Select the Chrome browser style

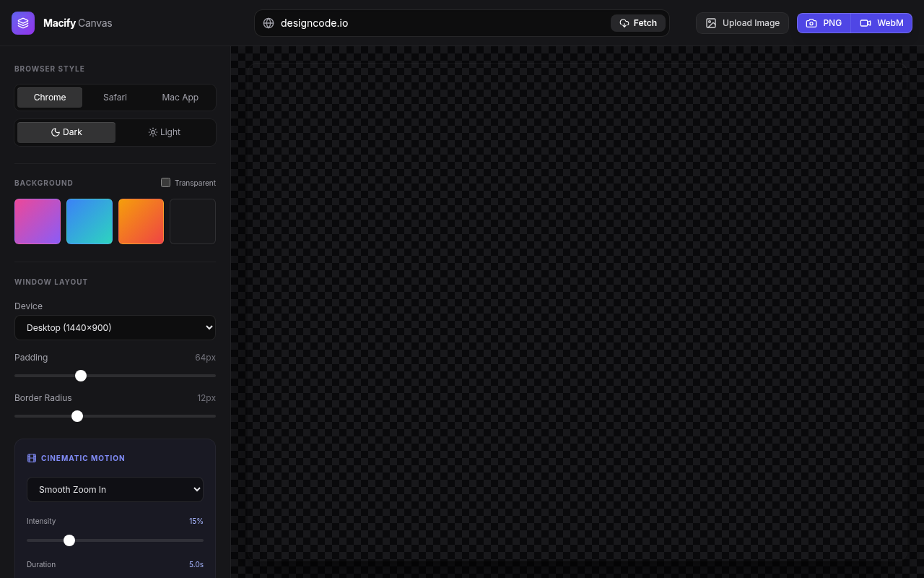(50, 98)
